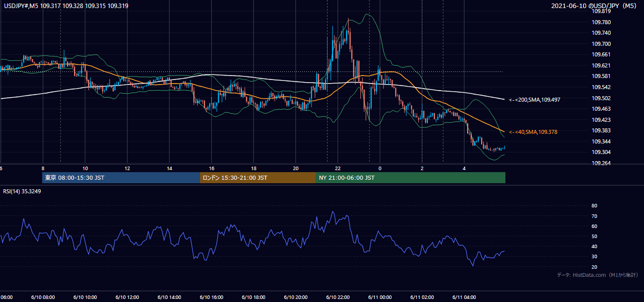Click hour label 10 under price chart

85,169
